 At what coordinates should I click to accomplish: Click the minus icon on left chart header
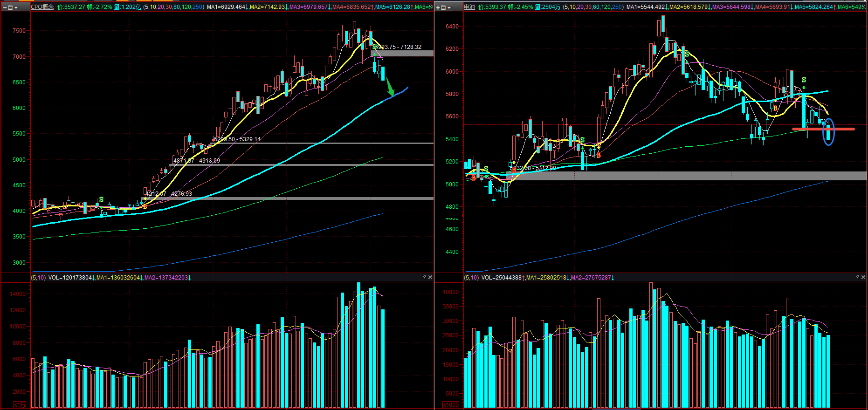pos(5,7)
